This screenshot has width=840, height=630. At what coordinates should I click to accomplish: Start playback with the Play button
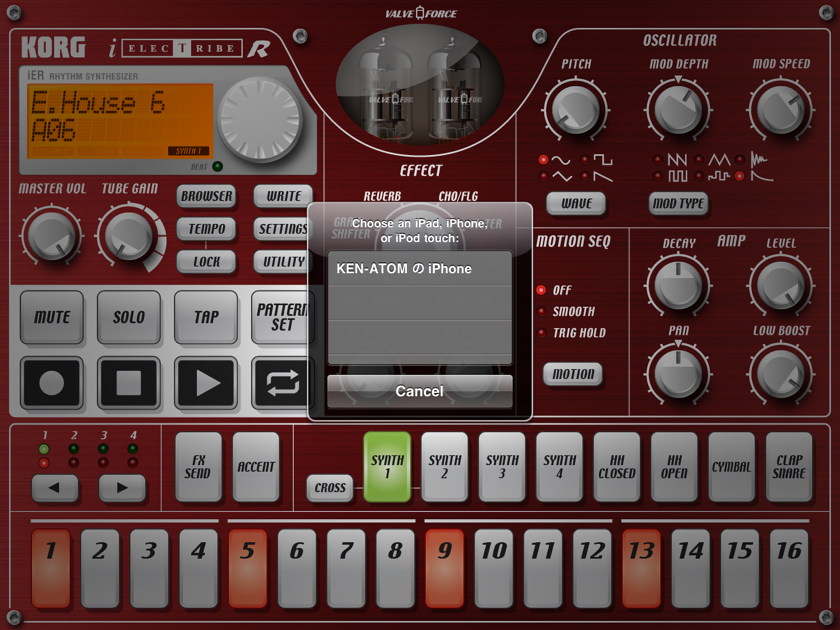(206, 383)
